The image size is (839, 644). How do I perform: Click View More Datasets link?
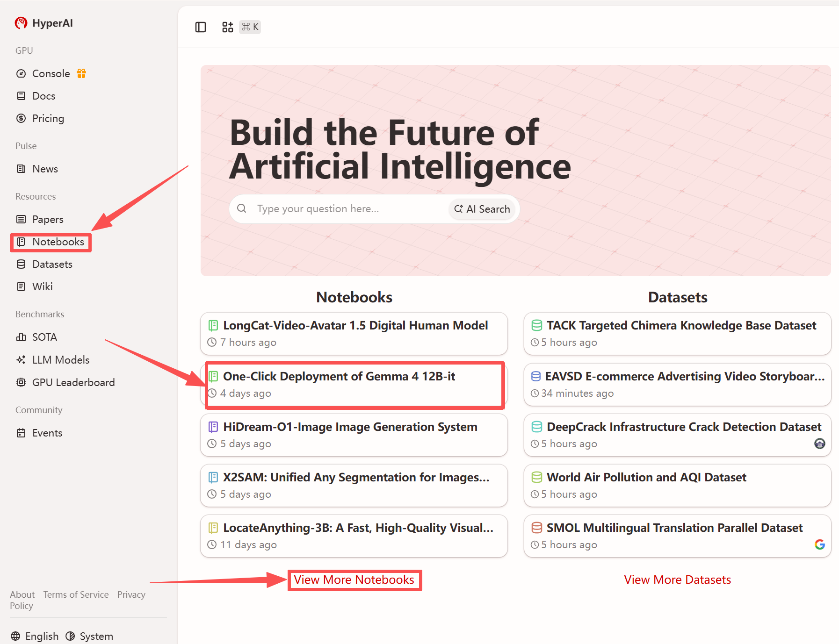click(677, 580)
